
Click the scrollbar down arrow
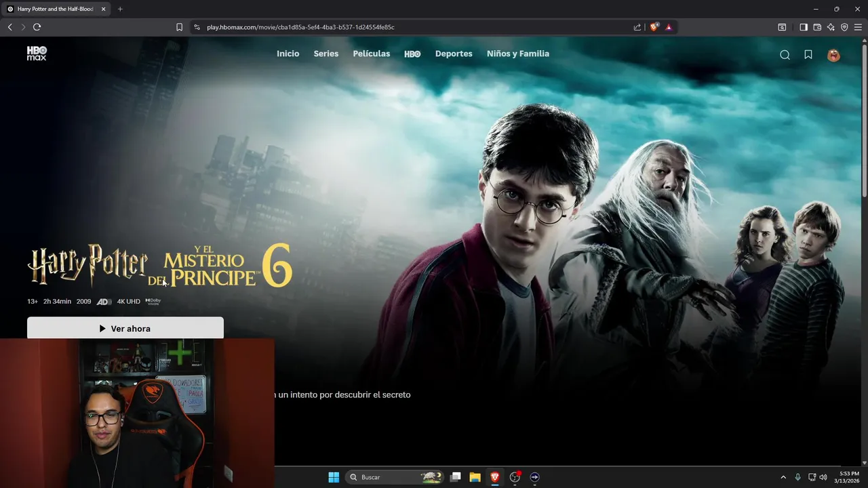[864, 462]
